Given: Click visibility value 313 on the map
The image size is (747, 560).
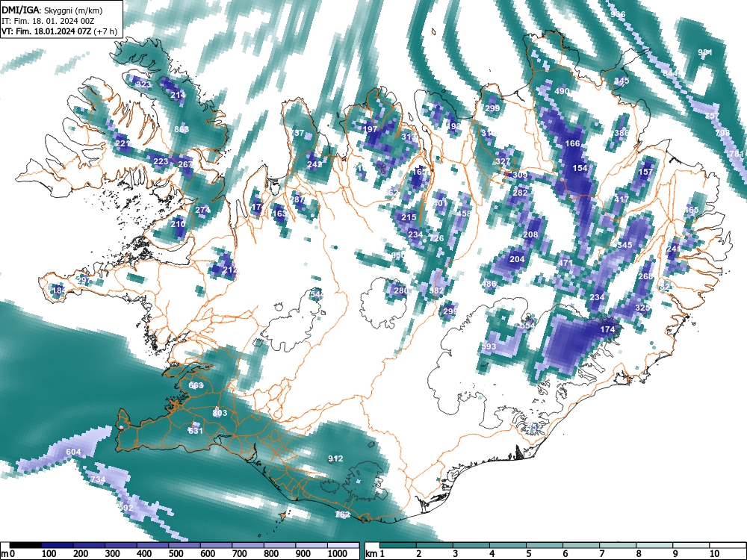Looking at the screenshot, I should [409, 137].
